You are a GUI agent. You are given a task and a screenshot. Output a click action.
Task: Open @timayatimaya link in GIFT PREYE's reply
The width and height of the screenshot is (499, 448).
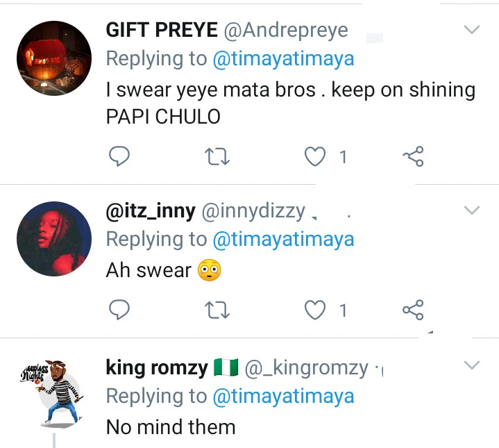282,59
